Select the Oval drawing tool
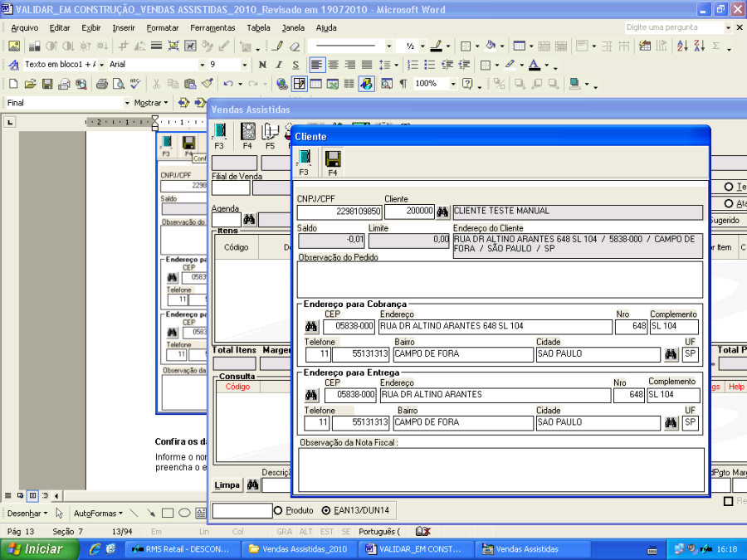Viewport: 747px width, 560px height. tap(184, 514)
